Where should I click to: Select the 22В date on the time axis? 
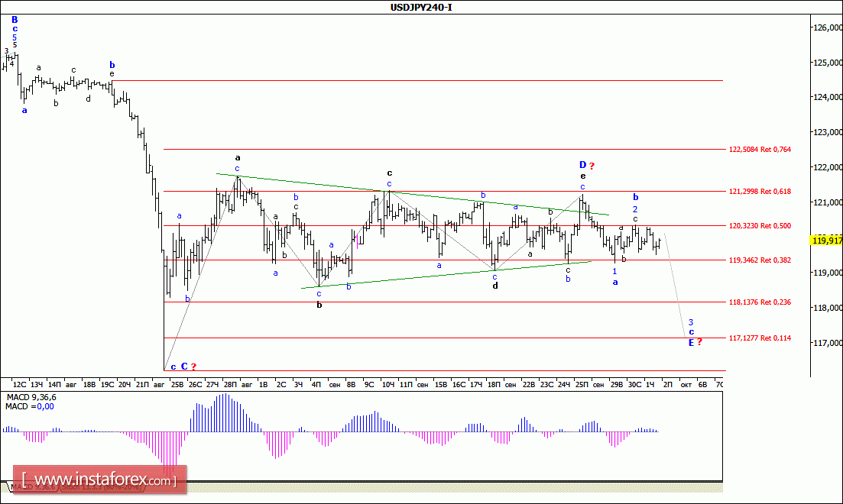pyautogui.click(x=529, y=384)
